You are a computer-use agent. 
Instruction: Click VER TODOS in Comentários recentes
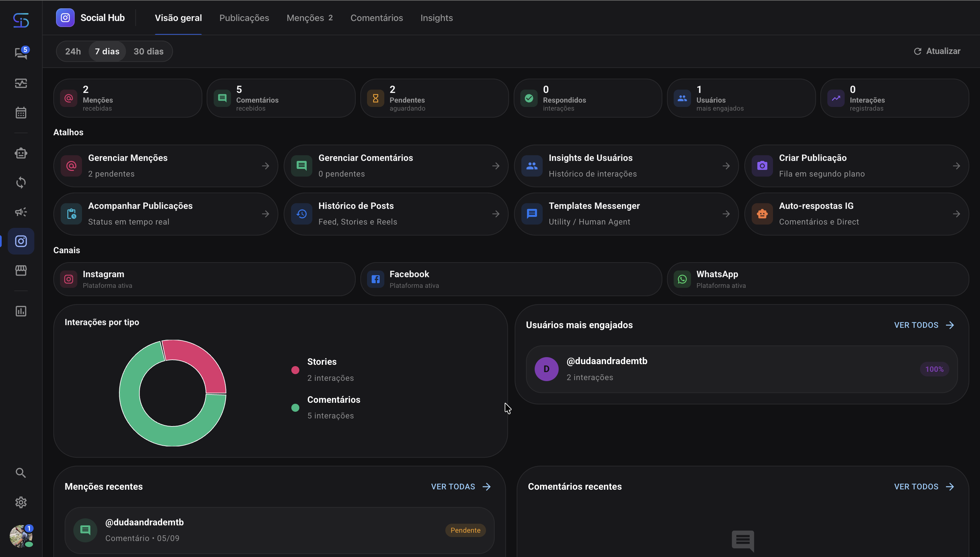pyautogui.click(x=924, y=487)
